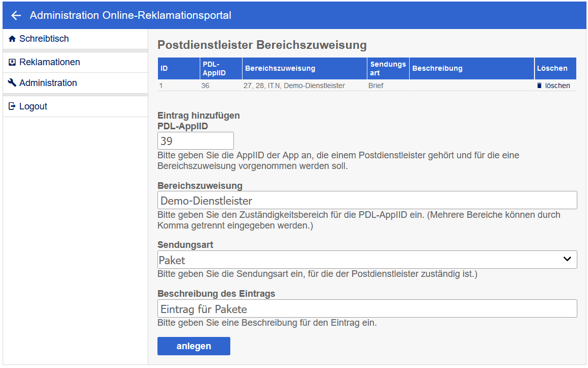
Task: Select Logout from the sidebar
Action: click(x=33, y=107)
